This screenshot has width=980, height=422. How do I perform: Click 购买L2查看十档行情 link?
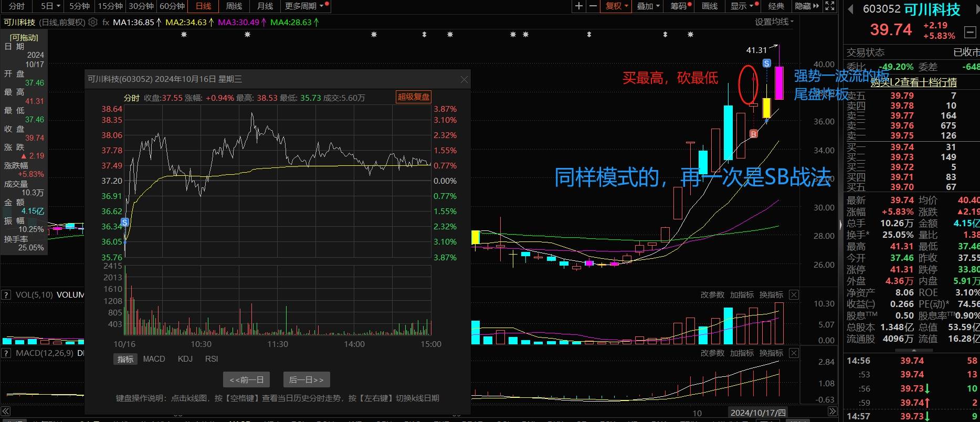[x=913, y=82]
